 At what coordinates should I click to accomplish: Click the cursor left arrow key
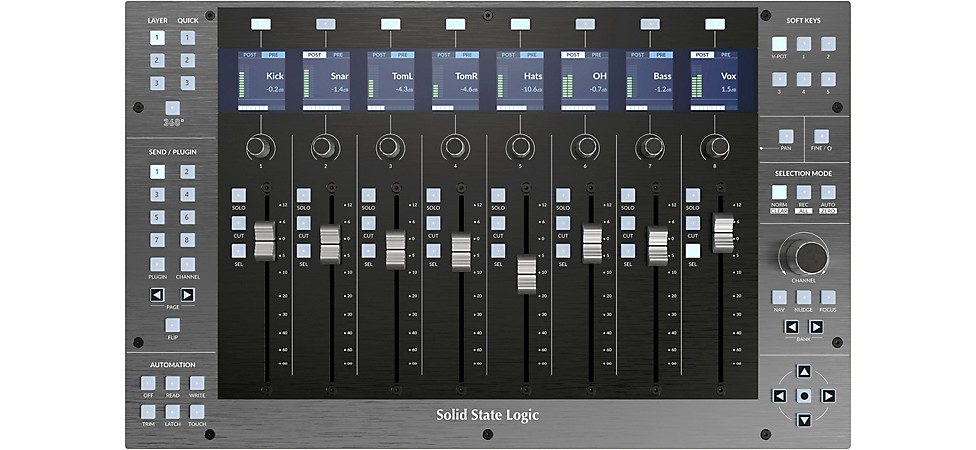tap(779, 396)
